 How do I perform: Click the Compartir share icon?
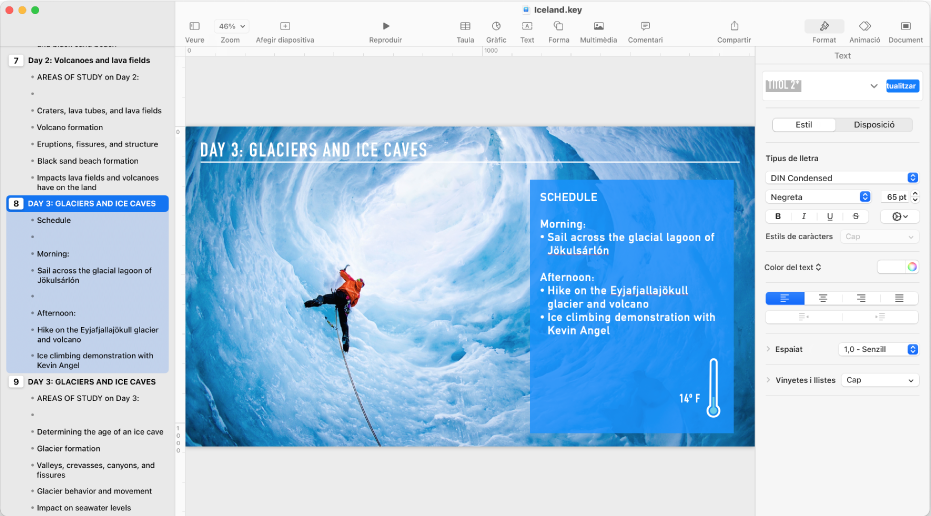pyautogui.click(x=734, y=26)
